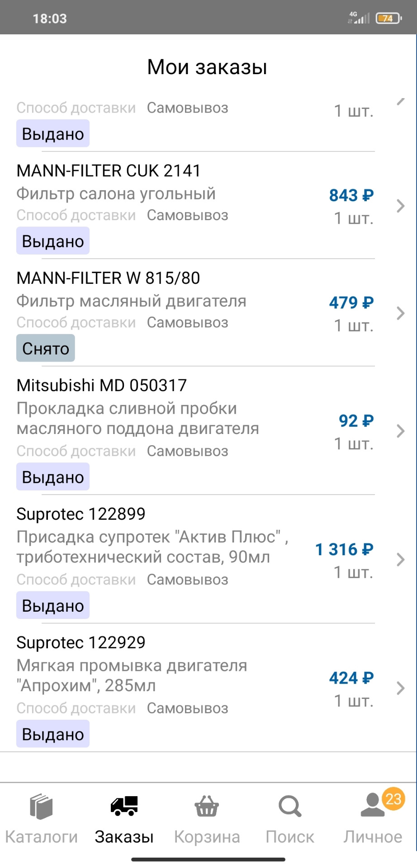Tap the 23 notifications badge
Image resolution: width=417 pixels, height=868 pixels.
[393, 799]
